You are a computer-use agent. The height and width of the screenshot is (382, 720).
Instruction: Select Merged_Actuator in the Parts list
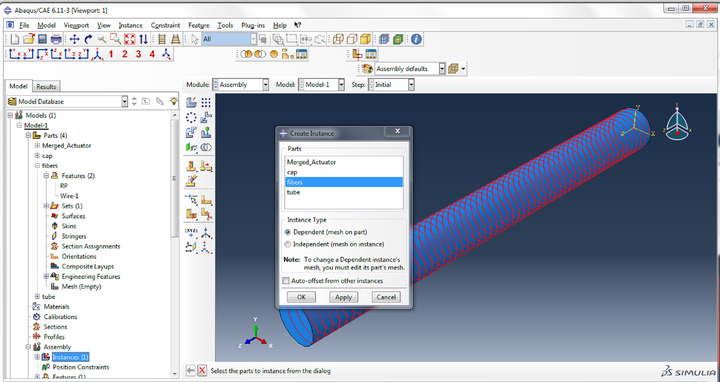pyautogui.click(x=343, y=162)
